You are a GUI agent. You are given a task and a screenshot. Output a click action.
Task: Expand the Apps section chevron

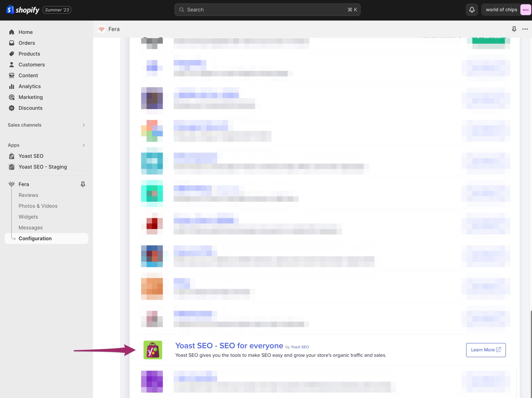click(x=84, y=145)
